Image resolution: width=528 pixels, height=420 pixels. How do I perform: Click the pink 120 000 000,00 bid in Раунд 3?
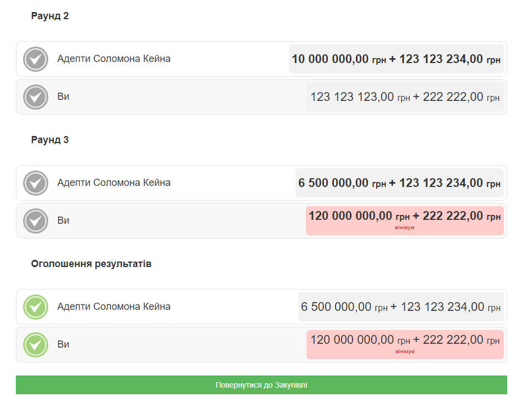tap(405, 216)
